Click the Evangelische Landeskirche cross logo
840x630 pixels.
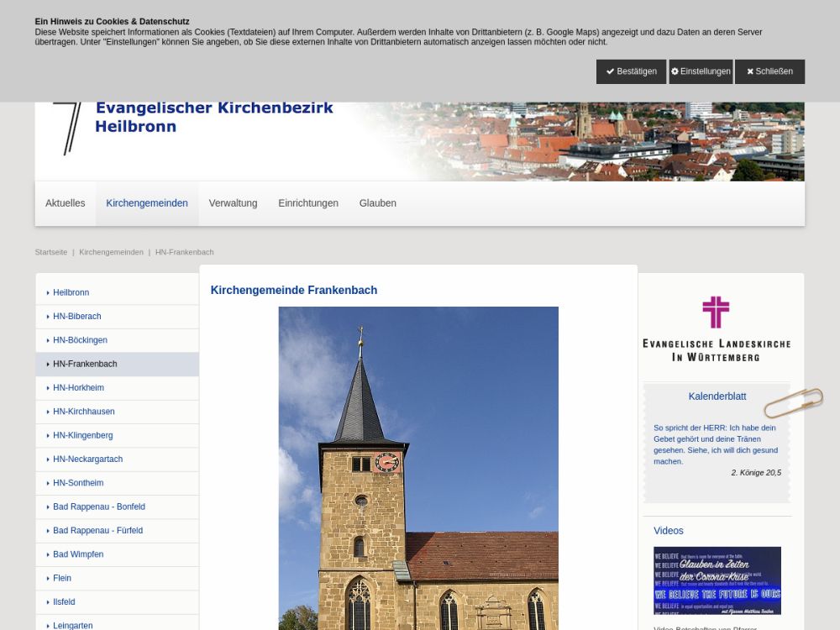[x=716, y=328]
